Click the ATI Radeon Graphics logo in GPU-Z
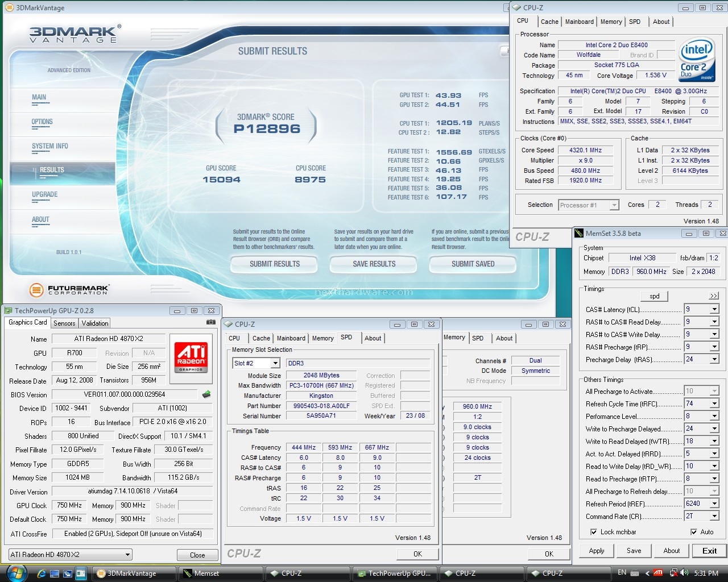This screenshot has width=728, height=582. click(191, 357)
